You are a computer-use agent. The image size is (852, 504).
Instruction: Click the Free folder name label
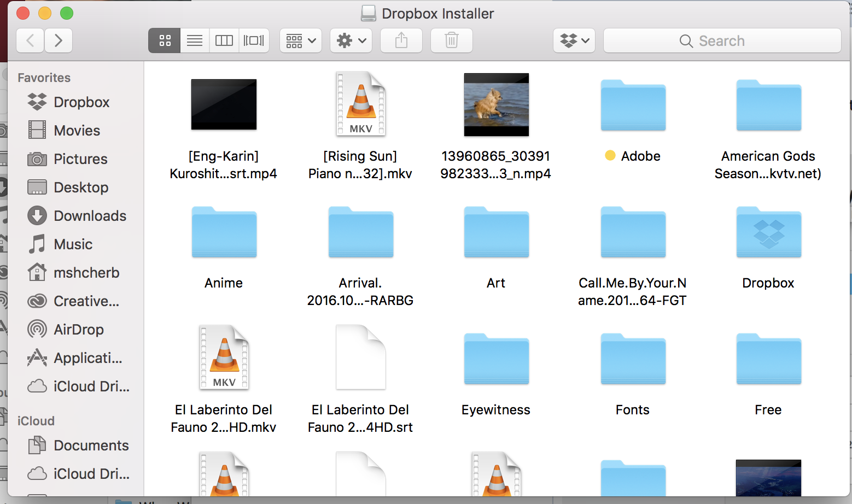pos(768,410)
